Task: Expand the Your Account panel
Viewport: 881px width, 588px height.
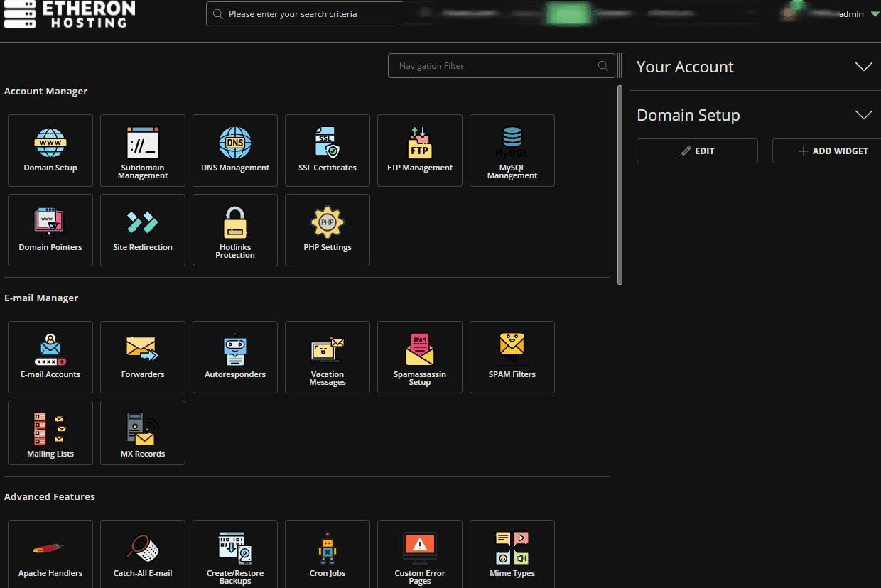Action: pyautogui.click(x=863, y=67)
